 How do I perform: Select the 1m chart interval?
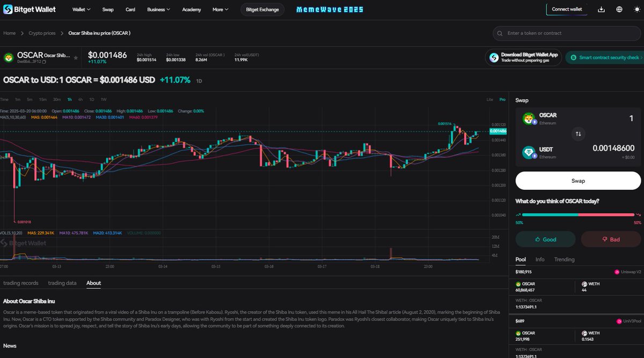click(x=18, y=99)
